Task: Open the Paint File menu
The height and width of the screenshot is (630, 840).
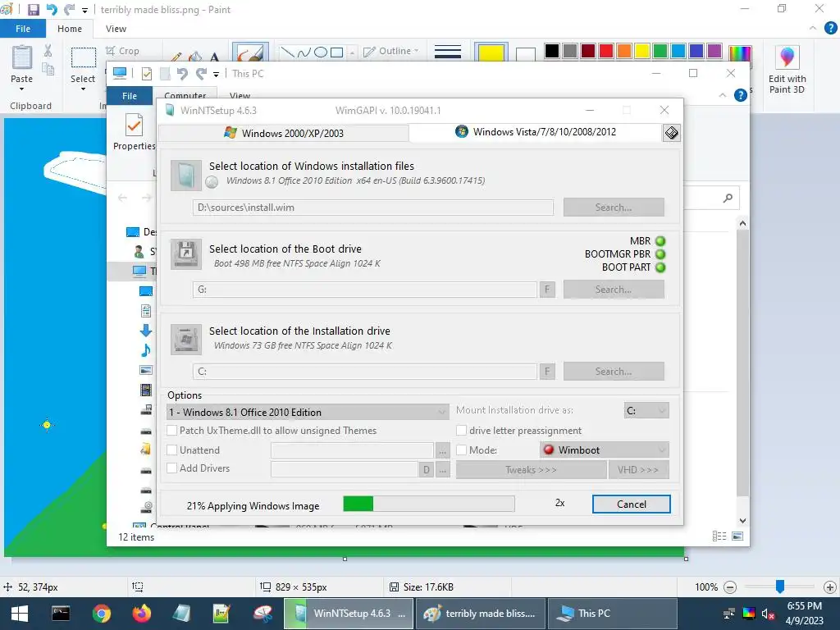Action: click(22, 29)
